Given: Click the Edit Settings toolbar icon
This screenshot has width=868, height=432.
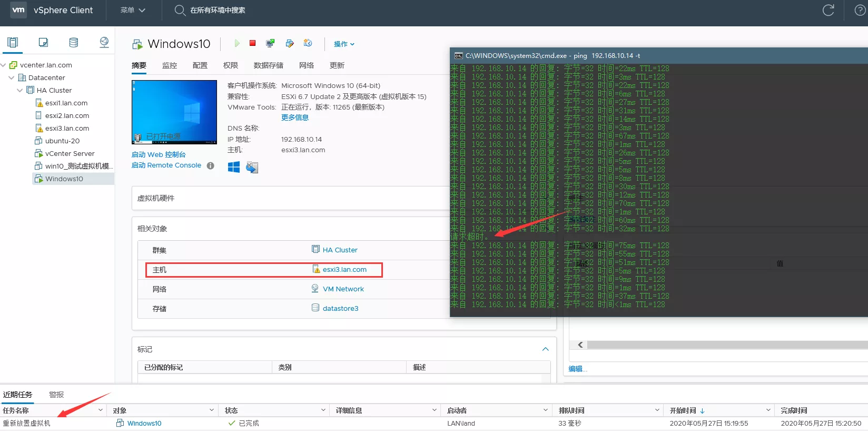Looking at the screenshot, I should tap(289, 43).
